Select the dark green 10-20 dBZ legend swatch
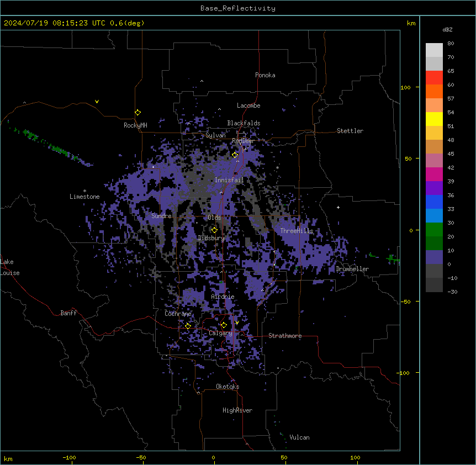The height and width of the screenshot is (465, 476). click(x=434, y=244)
